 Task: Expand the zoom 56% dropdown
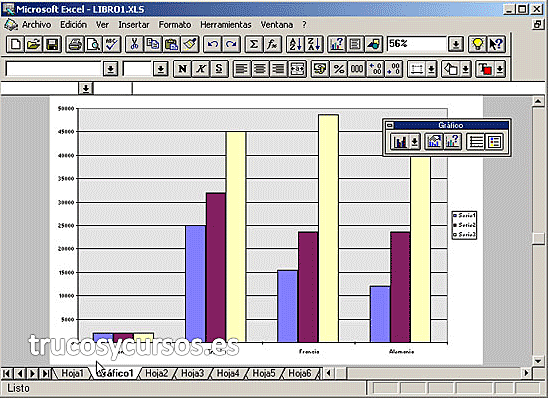[456, 44]
